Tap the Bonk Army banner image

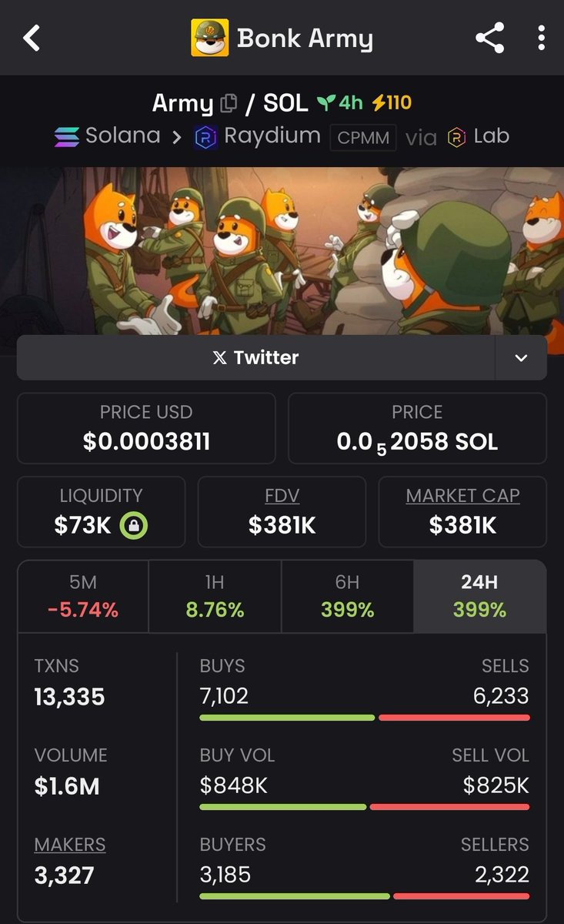point(282,251)
